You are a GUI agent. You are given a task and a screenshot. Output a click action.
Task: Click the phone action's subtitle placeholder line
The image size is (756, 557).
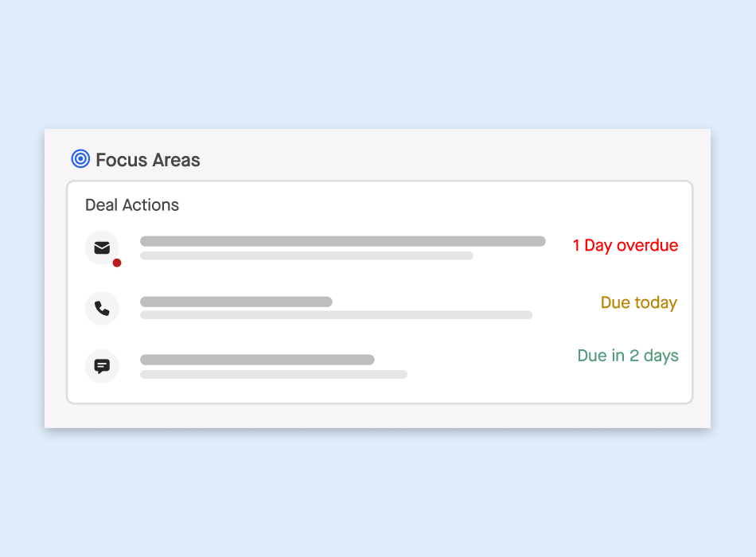336,315
